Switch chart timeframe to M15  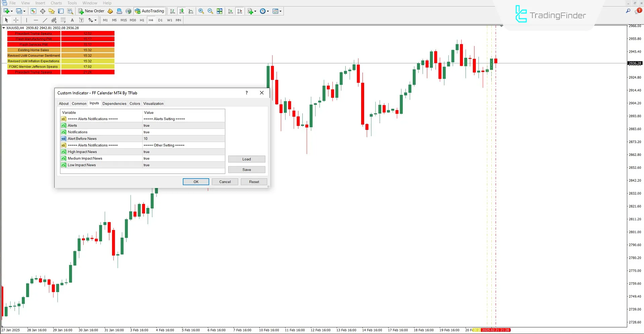coord(123,20)
